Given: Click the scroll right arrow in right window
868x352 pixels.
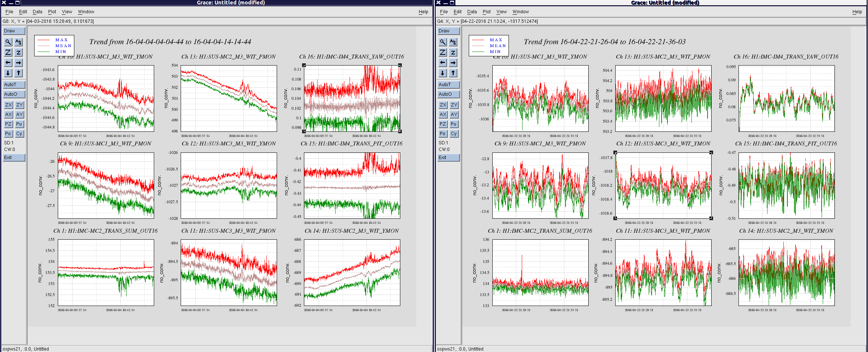Looking at the screenshot, I should 453,63.
